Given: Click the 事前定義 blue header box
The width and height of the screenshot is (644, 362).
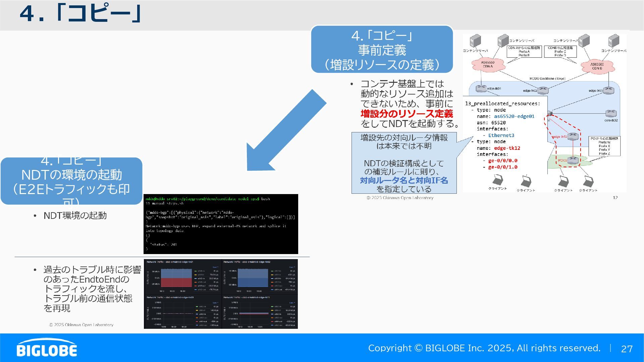Looking at the screenshot, I should pyautogui.click(x=382, y=50).
